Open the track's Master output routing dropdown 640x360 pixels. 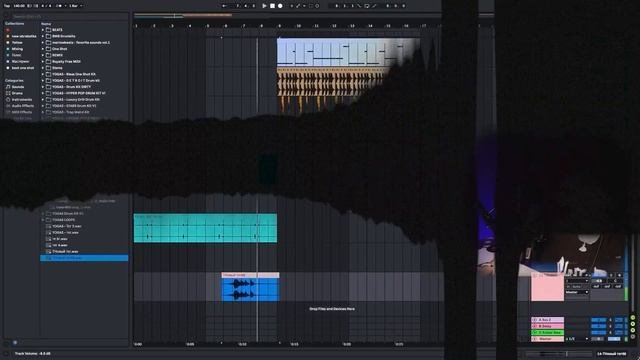tap(577, 292)
